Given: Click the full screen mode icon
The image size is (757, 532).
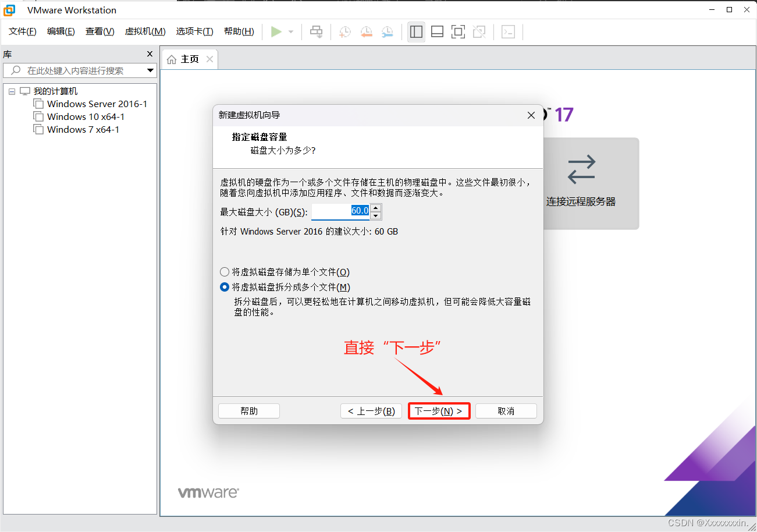Looking at the screenshot, I should click(459, 32).
